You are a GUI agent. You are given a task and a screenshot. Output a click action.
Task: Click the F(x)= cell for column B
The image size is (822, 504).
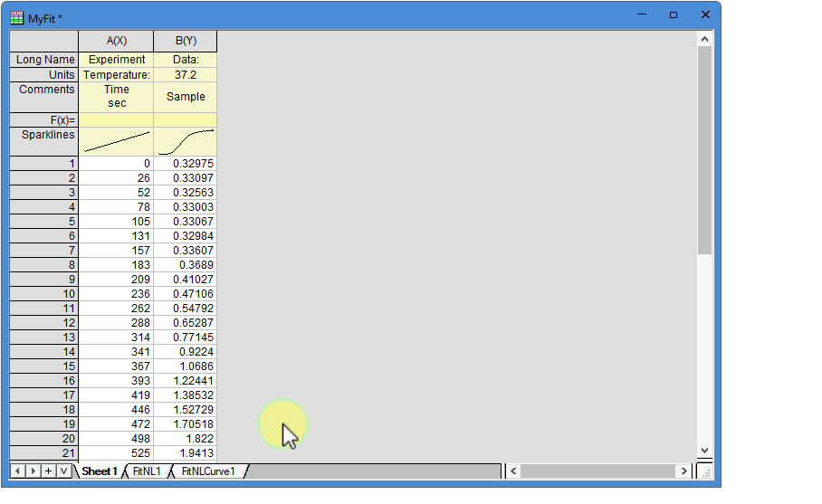[x=186, y=119]
